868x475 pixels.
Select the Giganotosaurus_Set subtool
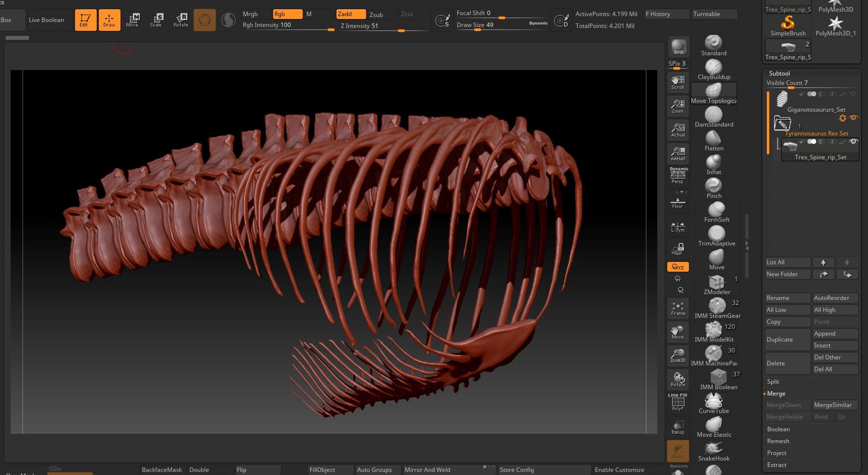[x=816, y=102]
